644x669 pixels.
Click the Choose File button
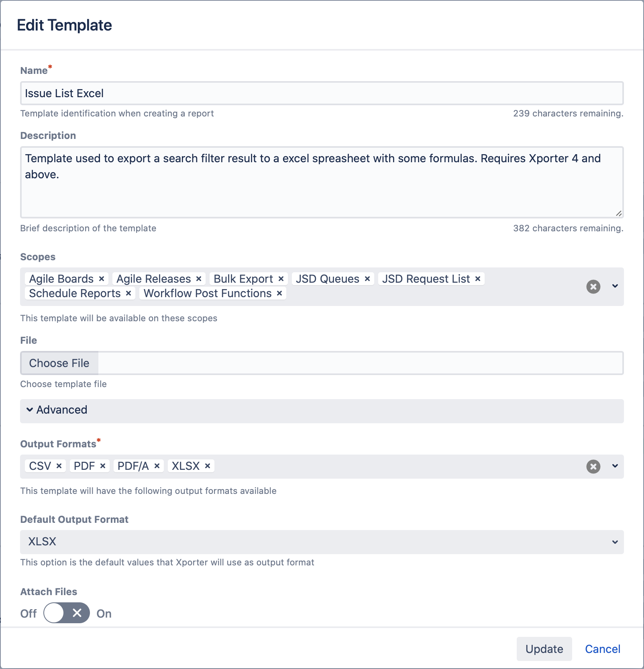click(59, 363)
